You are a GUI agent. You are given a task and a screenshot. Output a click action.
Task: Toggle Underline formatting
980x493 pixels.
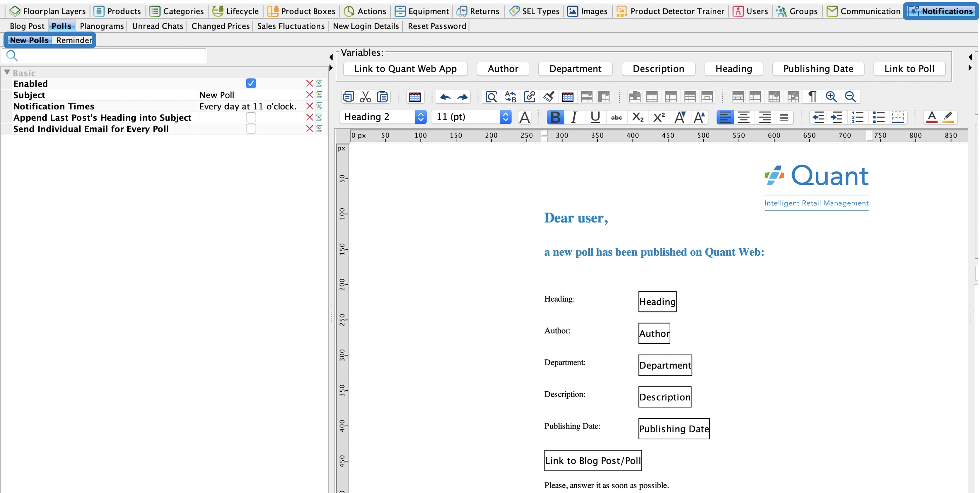595,117
